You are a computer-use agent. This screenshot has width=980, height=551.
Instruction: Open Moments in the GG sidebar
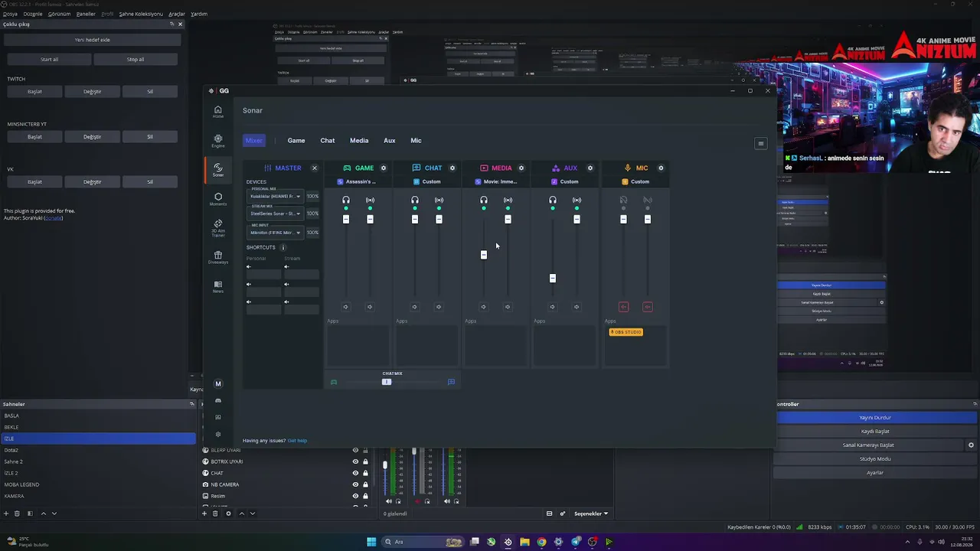click(218, 199)
